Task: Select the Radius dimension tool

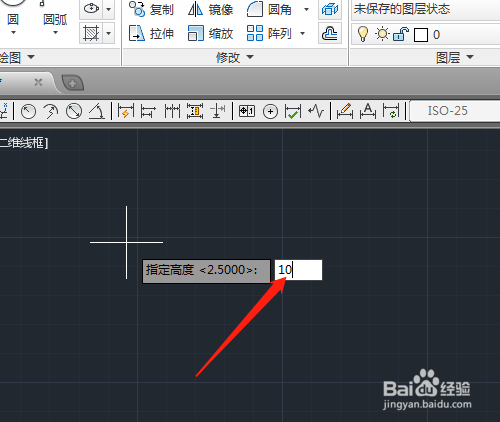Action: click(x=28, y=111)
